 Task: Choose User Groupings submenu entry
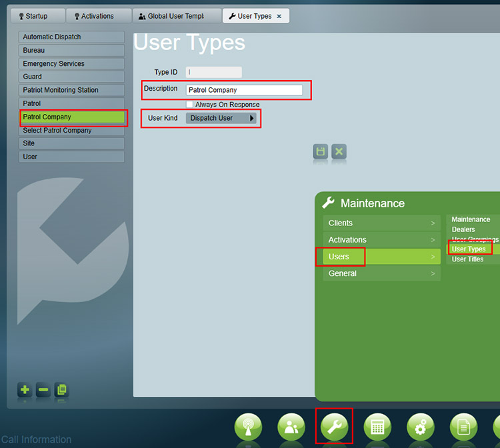pyautogui.click(x=475, y=239)
